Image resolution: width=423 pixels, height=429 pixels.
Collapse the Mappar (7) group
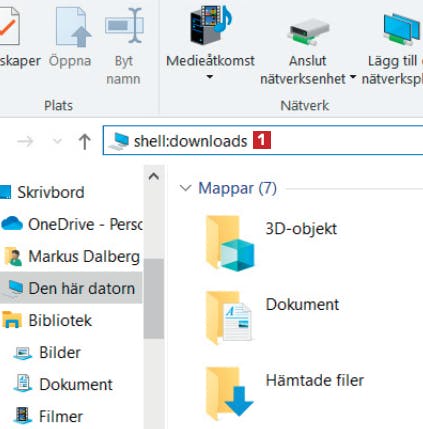[x=185, y=188]
